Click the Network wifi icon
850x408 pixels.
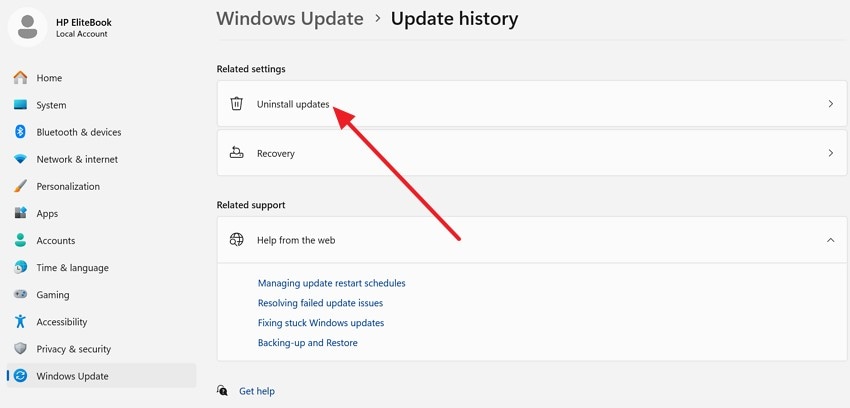point(20,159)
